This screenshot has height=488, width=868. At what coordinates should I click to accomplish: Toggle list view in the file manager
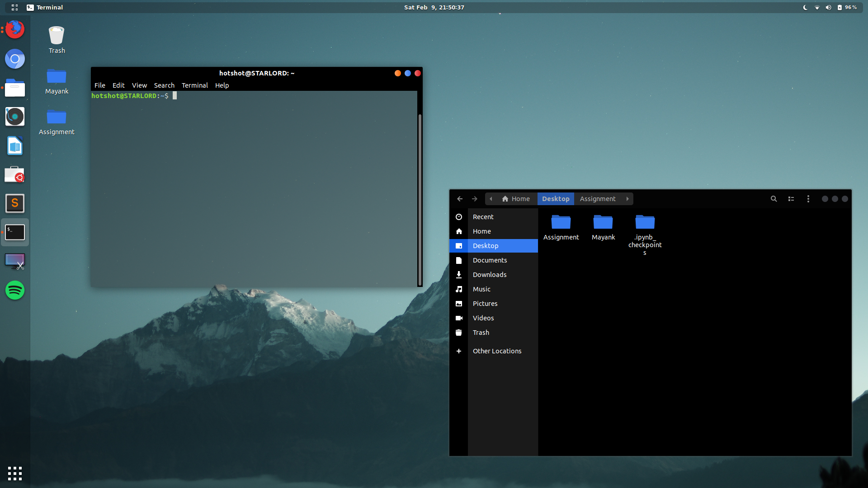point(791,199)
